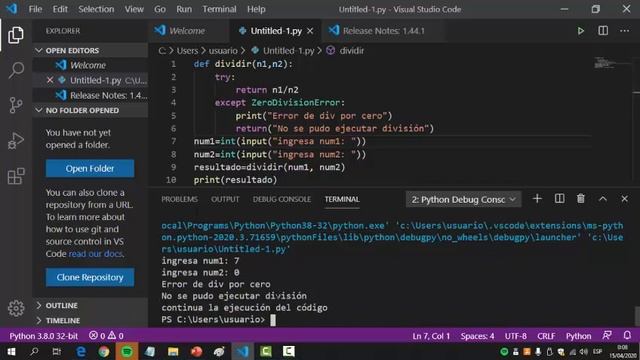The height and width of the screenshot is (360, 640).
Task: Open the Manage gear settings icon
Action: pos(16,308)
